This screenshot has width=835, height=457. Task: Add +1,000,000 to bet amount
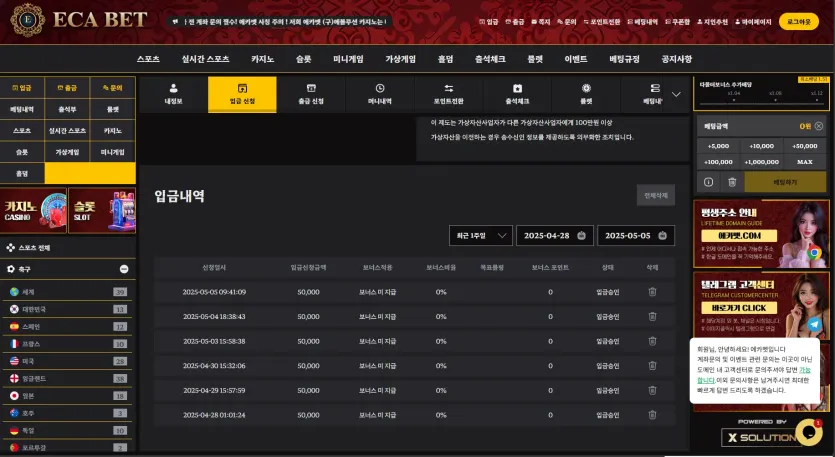point(762,162)
